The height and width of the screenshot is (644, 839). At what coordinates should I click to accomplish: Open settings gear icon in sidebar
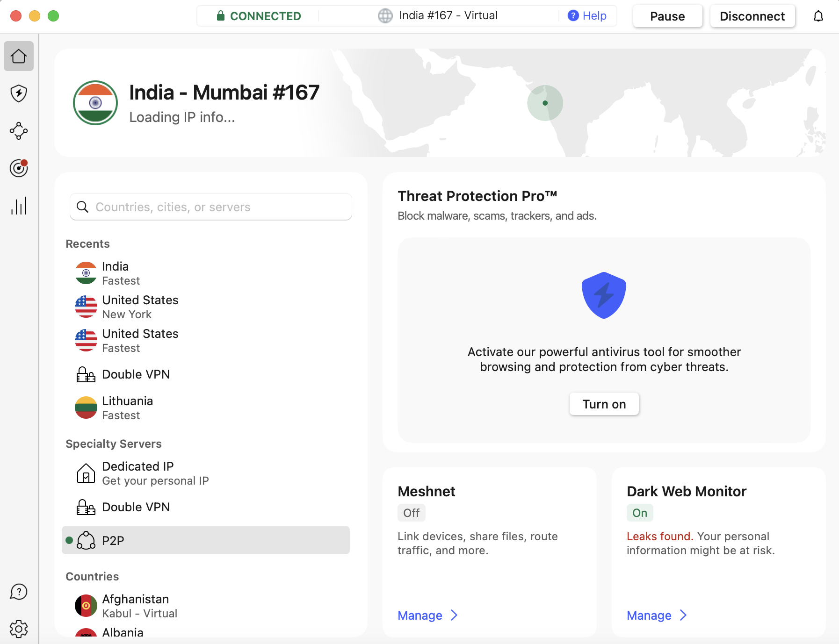(x=19, y=629)
